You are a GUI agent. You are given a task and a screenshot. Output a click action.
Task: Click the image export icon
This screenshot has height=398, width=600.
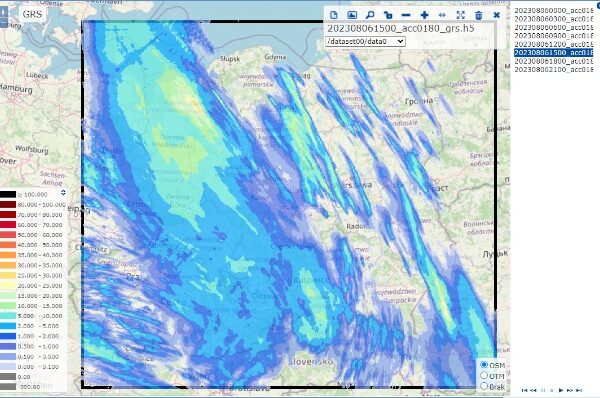[352, 15]
